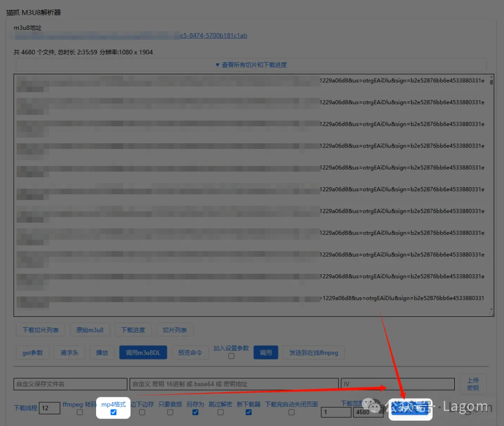Enable the 边下边存 checkbox

[x=142, y=412]
